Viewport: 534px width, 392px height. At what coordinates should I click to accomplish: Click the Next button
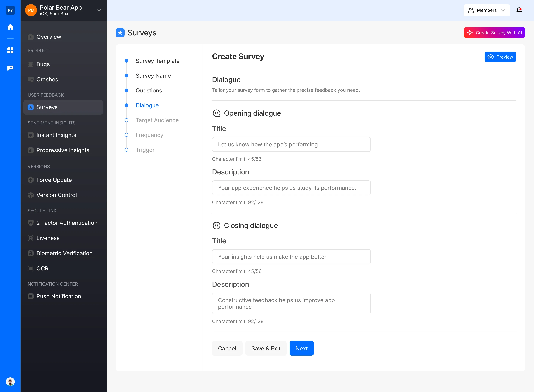(301, 348)
